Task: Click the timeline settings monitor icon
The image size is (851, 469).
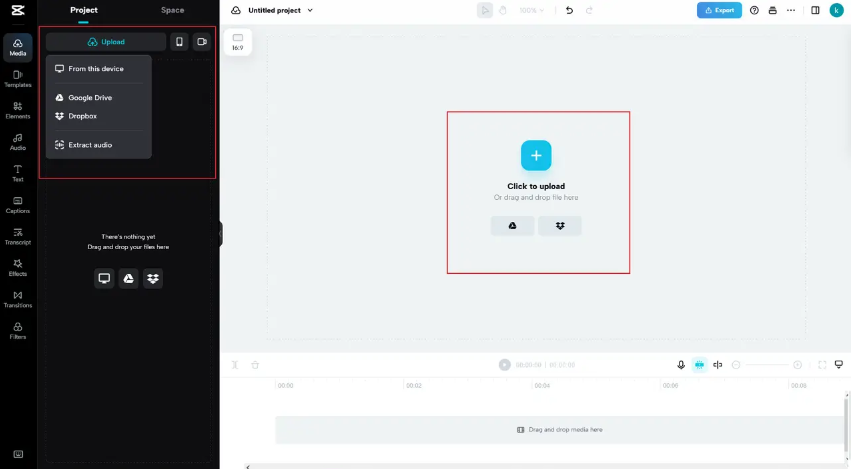Action: (839, 364)
